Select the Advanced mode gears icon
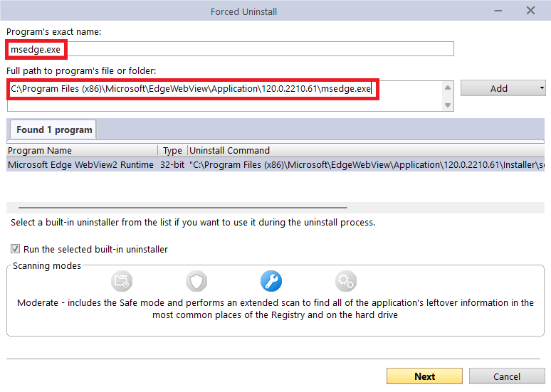Viewport: 551px width, 392px height. 346,282
